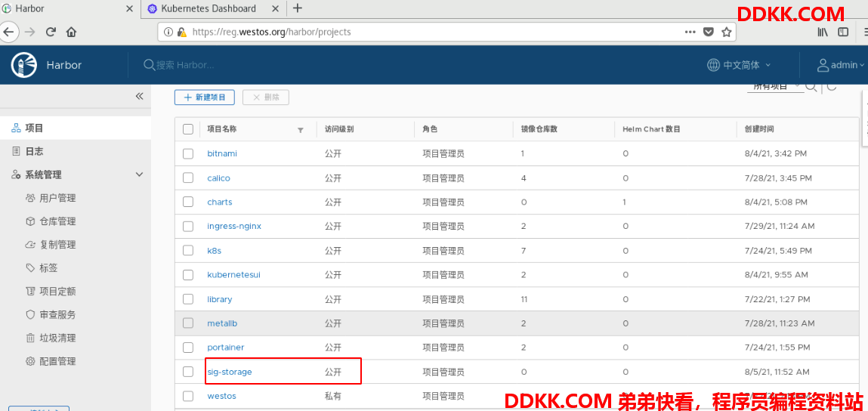Open the sig-storage project link
The height and width of the screenshot is (411, 868).
click(x=230, y=372)
